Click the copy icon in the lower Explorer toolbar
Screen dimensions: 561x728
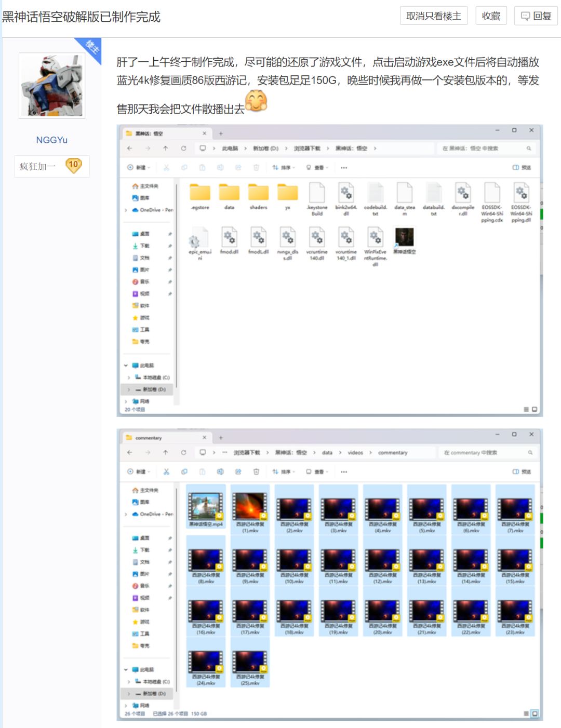coord(184,471)
